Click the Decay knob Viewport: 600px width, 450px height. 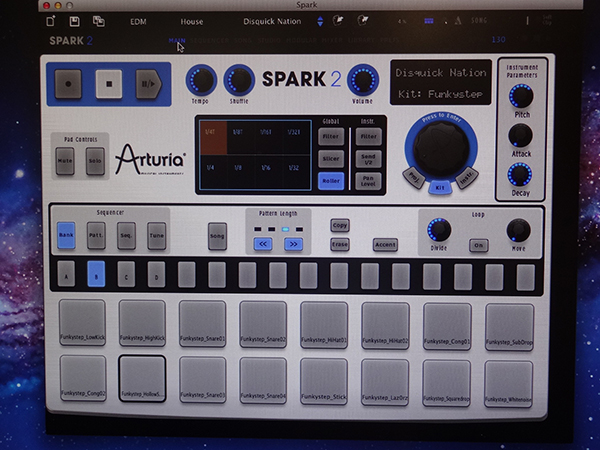(519, 174)
